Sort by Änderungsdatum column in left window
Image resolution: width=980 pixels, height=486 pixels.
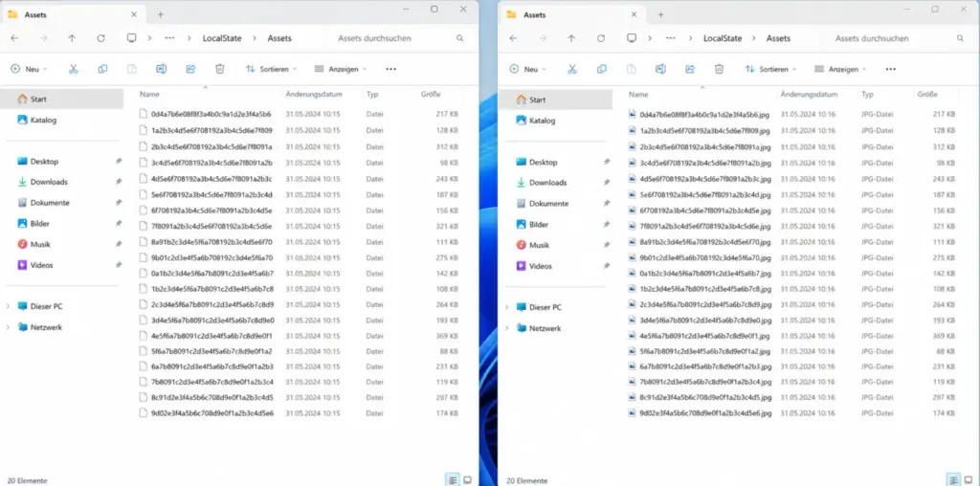(314, 95)
